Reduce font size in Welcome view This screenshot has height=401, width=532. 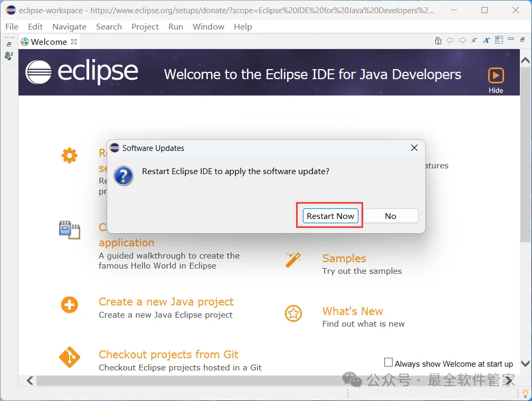click(x=474, y=41)
